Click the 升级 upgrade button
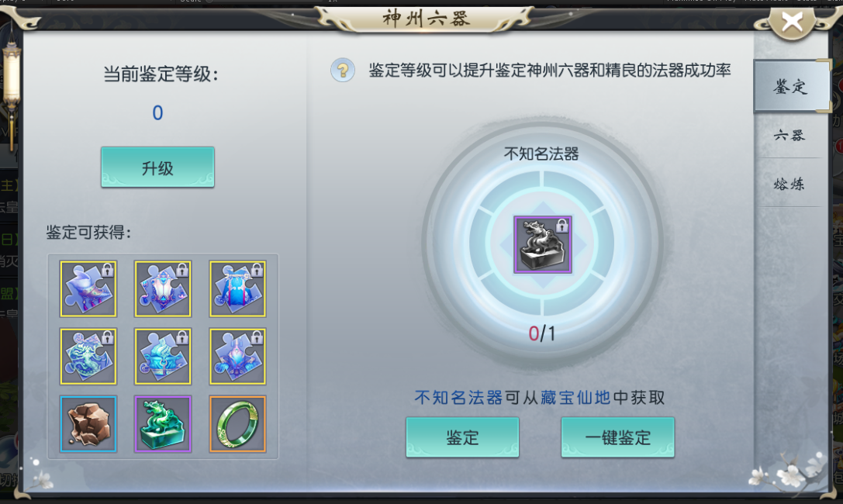This screenshot has width=843, height=504. tap(157, 167)
